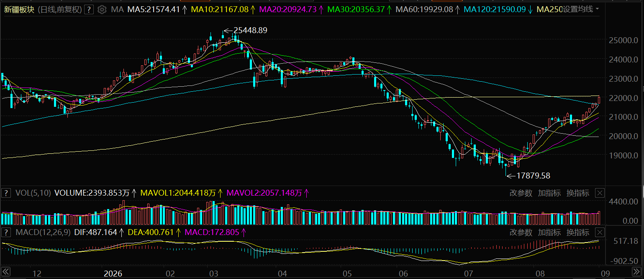
Task: Click 加指标 in the VOL panel
Action: pos(549,193)
